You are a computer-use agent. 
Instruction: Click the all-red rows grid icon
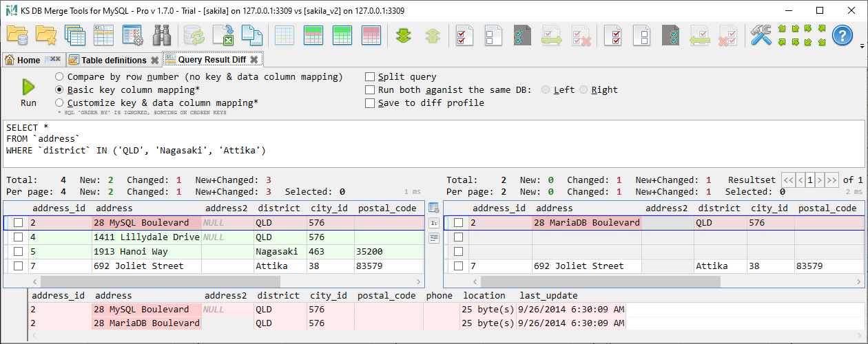click(x=371, y=35)
